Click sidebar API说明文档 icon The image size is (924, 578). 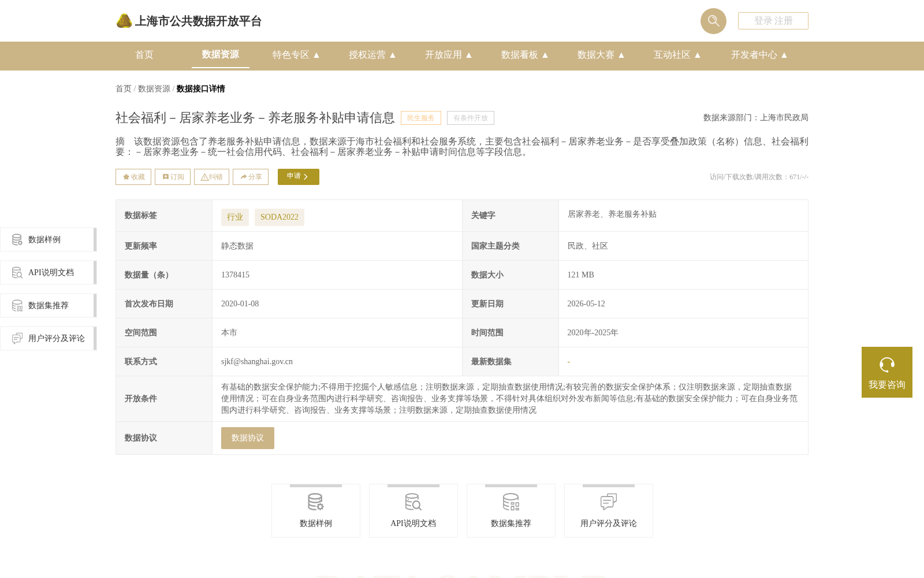[17, 272]
